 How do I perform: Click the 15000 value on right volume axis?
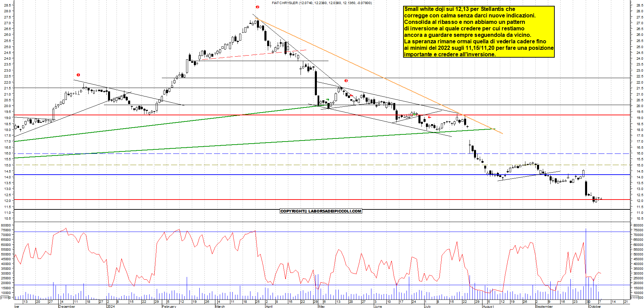(x=638, y=288)
